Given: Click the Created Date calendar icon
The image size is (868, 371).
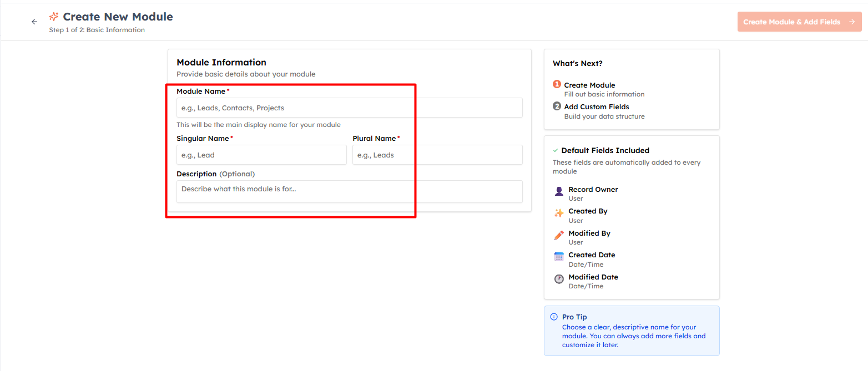Looking at the screenshot, I should tap(559, 257).
